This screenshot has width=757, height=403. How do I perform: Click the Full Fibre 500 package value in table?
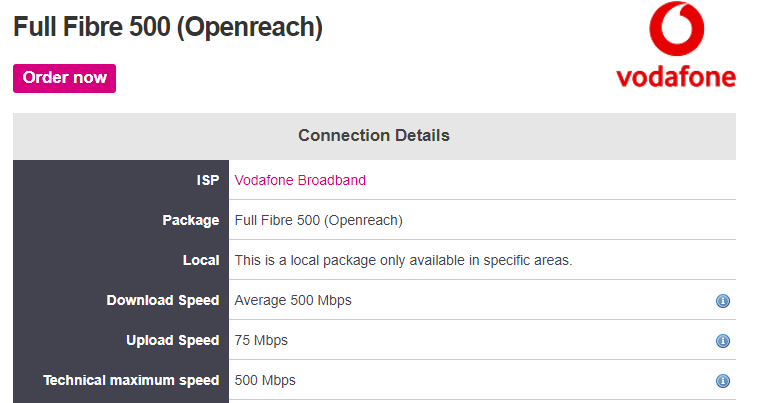click(x=318, y=220)
